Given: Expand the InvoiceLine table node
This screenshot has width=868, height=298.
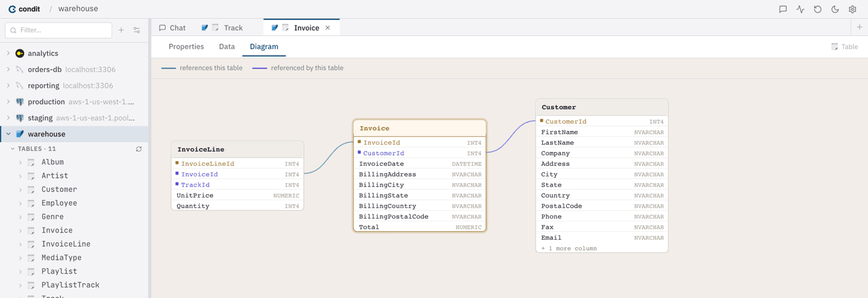Looking at the screenshot, I should 21,245.
